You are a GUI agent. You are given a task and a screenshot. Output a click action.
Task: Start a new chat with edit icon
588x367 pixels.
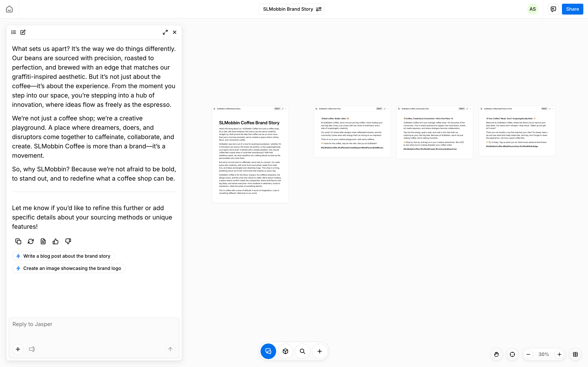click(23, 32)
